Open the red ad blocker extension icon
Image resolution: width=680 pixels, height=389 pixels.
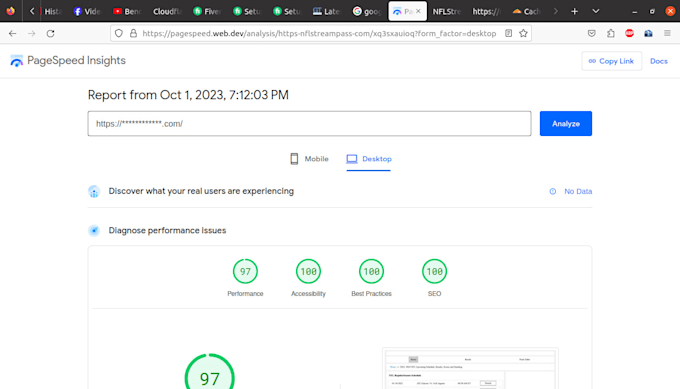point(630,33)
